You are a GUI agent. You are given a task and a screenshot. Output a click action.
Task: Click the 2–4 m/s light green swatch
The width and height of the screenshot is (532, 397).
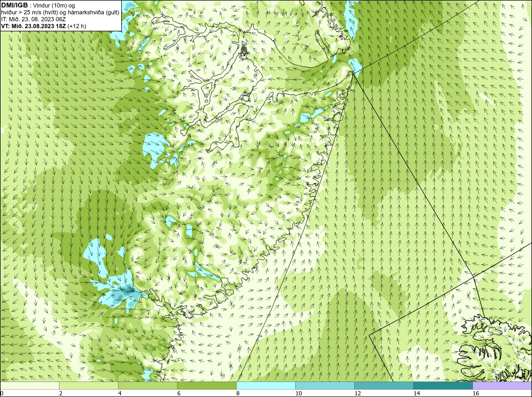pyautogui.click(x=89, y=385)
